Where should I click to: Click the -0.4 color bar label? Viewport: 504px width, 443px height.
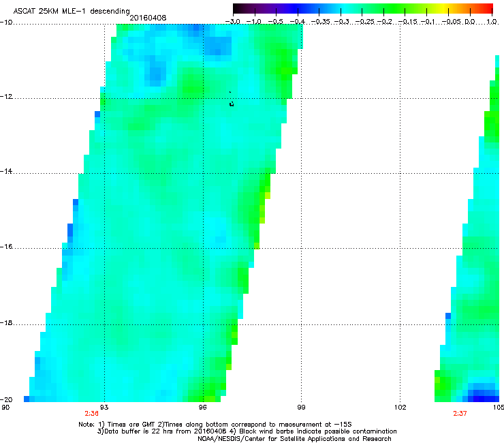click(x=298, y=22)
